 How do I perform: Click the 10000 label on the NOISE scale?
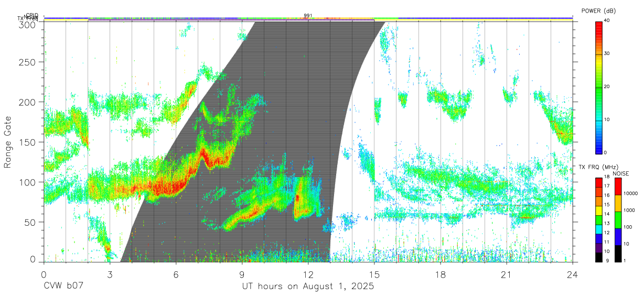[631, 193]
